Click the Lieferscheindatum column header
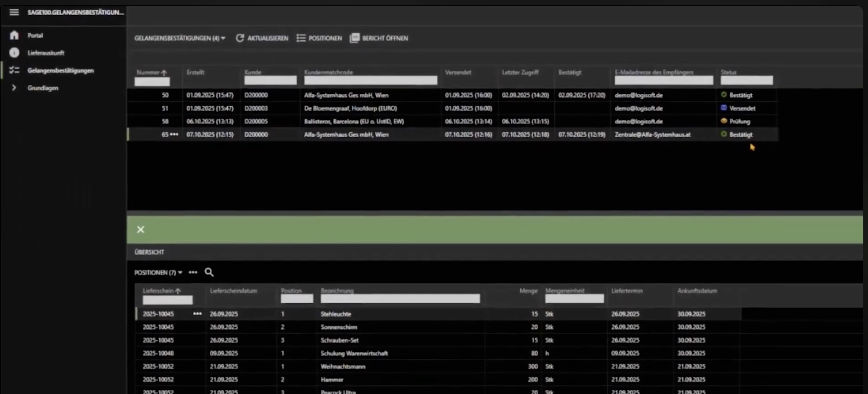This screenshot has width=868, height=394. [x=233, y=291]
